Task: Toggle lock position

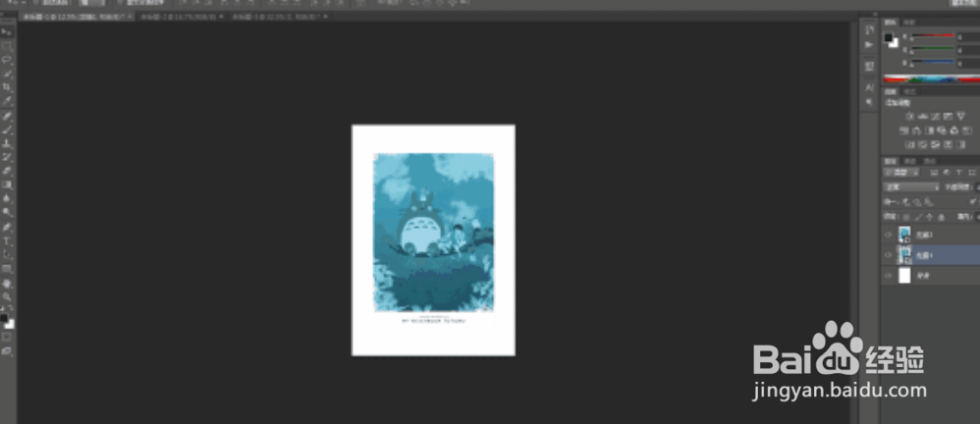Action: [x=929, y=217]
